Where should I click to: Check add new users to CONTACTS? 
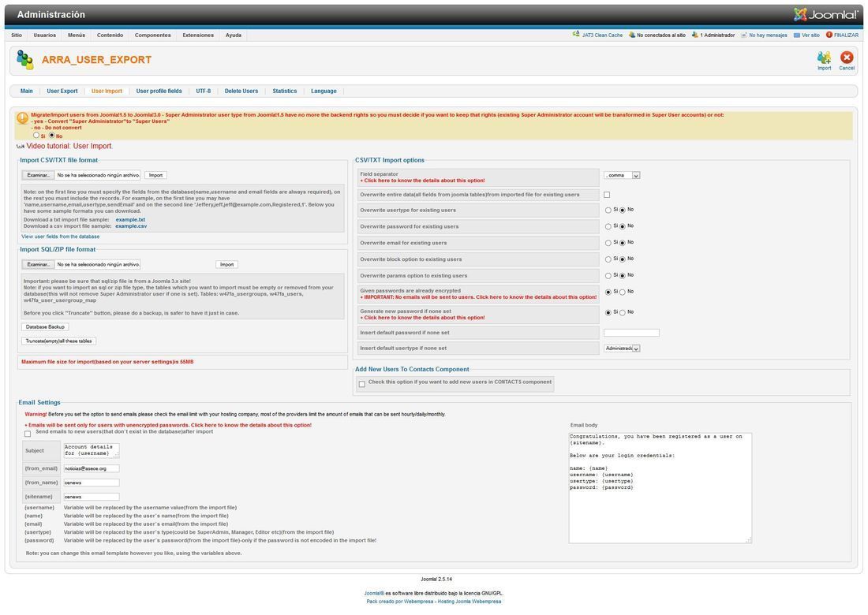[362, 384]
